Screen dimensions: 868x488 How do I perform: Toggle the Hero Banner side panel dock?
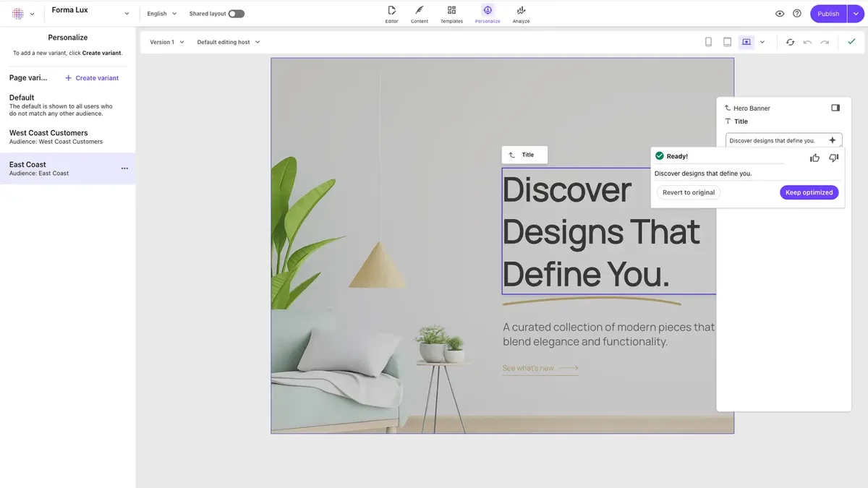[x=835, y=108]
